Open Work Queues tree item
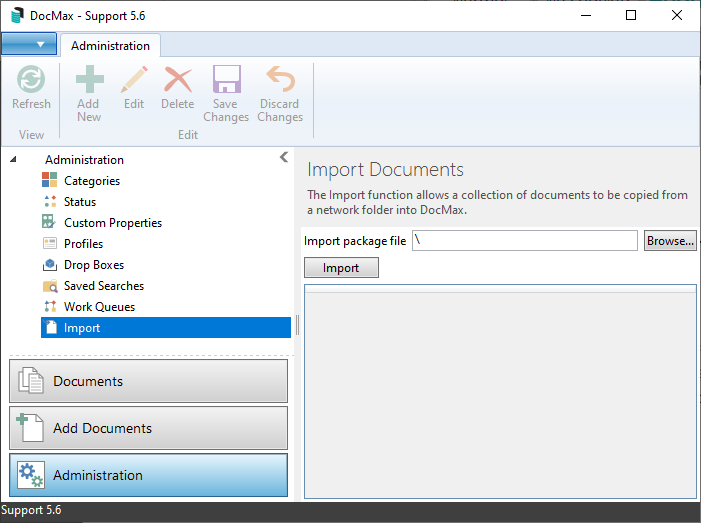Screen dimensions: 701x523 tap(99, 307)
